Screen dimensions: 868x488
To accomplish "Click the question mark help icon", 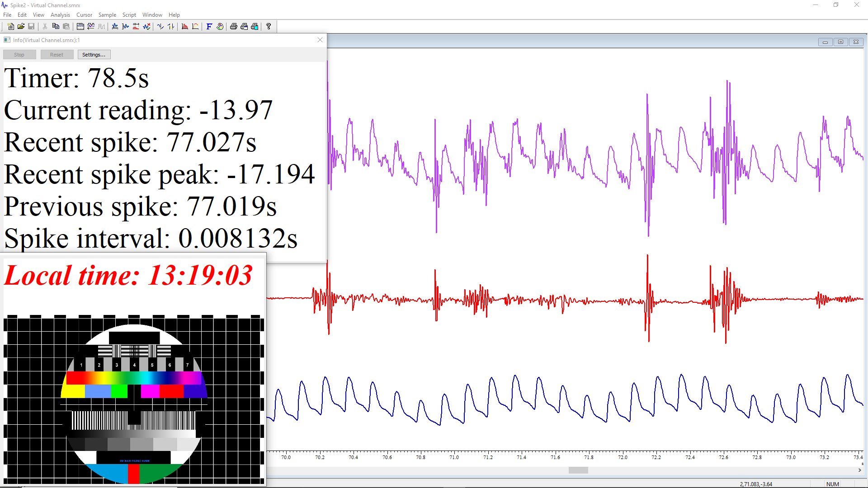I will 269,27.
